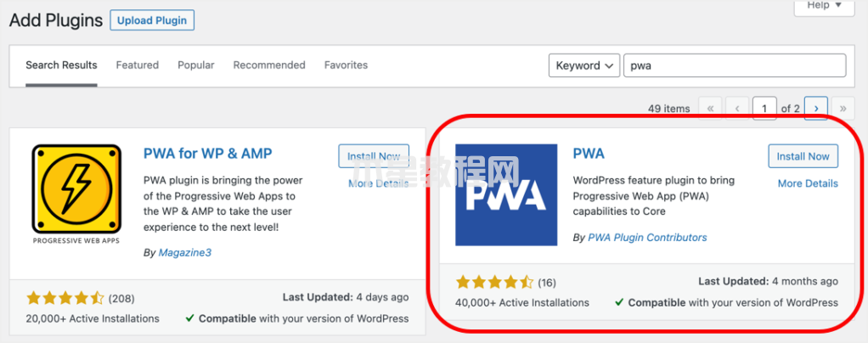Click the stars under PWA for WP & AMP
This screenshot has height=343, width=868.
tap(65, 298)
